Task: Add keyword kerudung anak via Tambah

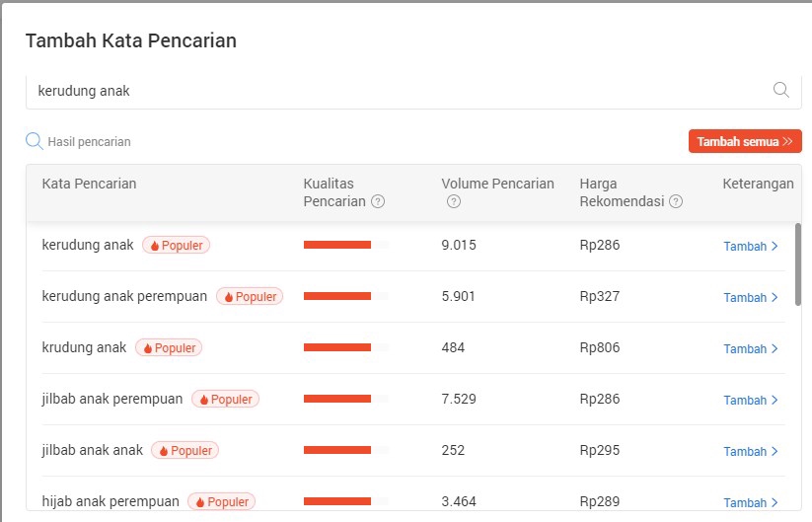Action: point(751,246)
